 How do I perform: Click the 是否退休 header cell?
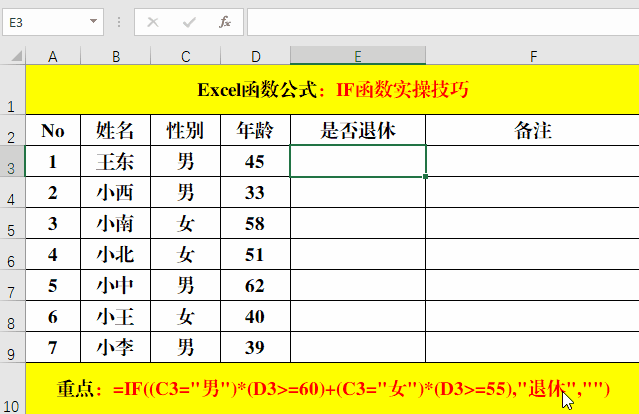tap(358, 130)
